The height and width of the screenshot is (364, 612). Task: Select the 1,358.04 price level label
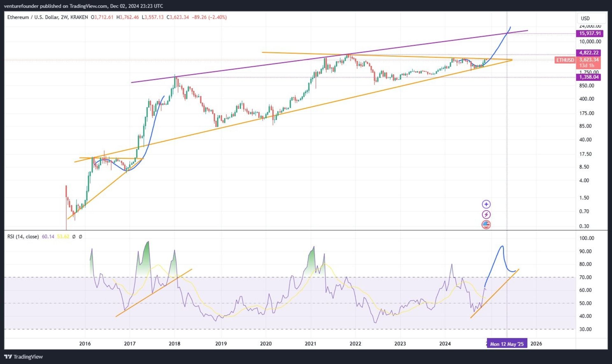pyautogui.click(x=588, y=77)
